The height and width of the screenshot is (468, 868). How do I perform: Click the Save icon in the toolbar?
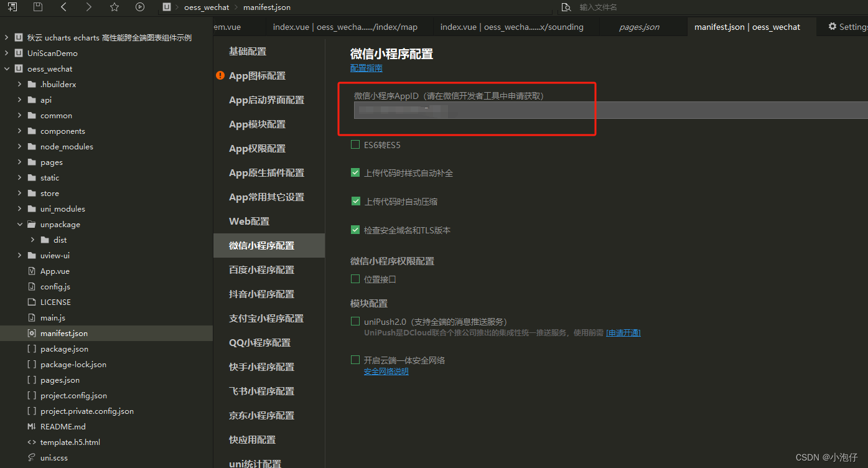(39, 7)
